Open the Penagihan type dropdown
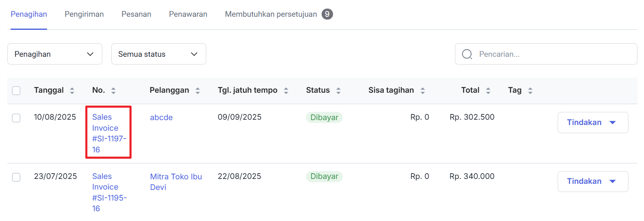Image resolution: width=644 pixels, height=221 pixels. coord(55,54)
